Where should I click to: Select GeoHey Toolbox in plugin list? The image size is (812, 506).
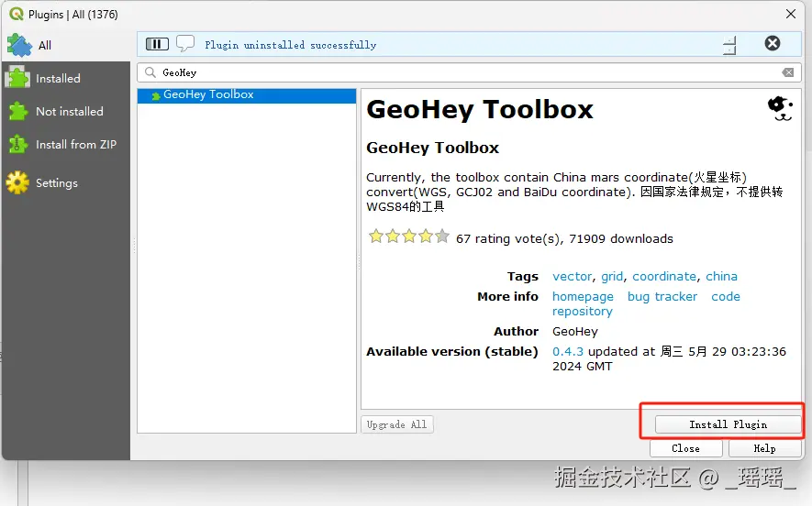tap(247, 94)
